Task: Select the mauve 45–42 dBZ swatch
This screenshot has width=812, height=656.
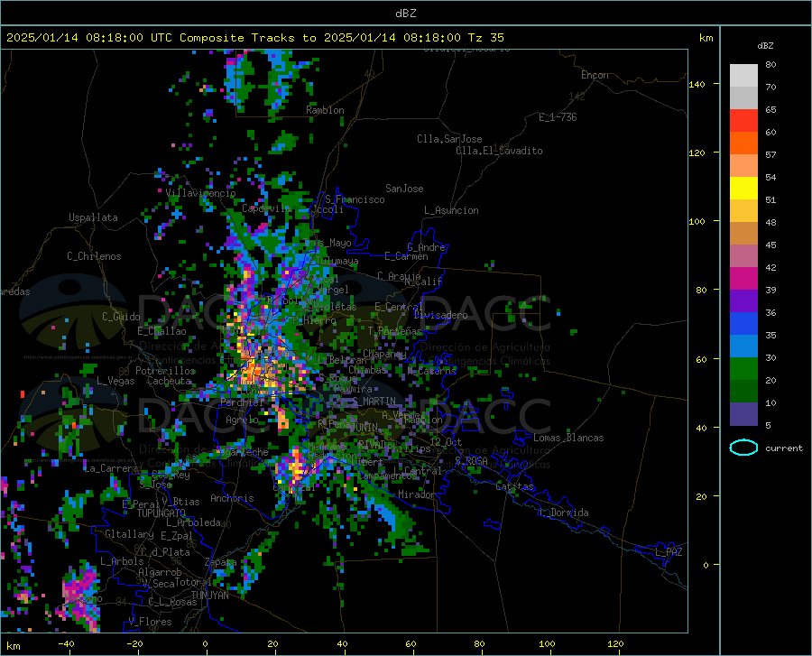Action: [x=743, y=255]
